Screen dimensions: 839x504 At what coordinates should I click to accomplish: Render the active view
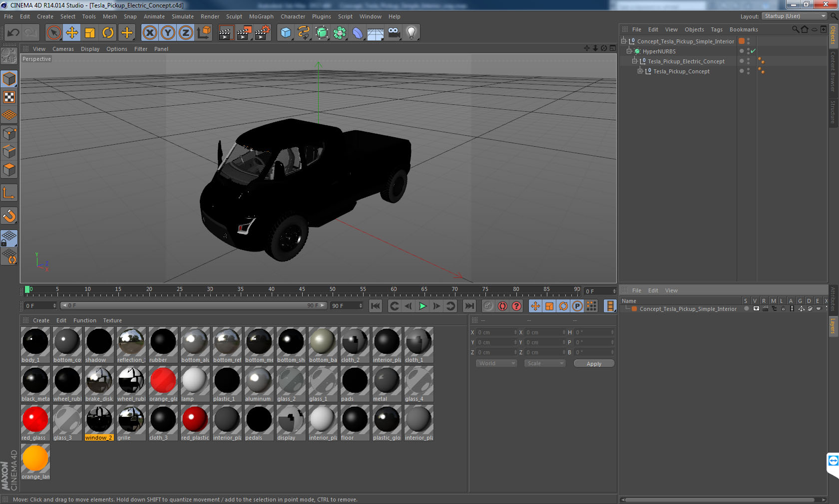click(x=226, y=33)
